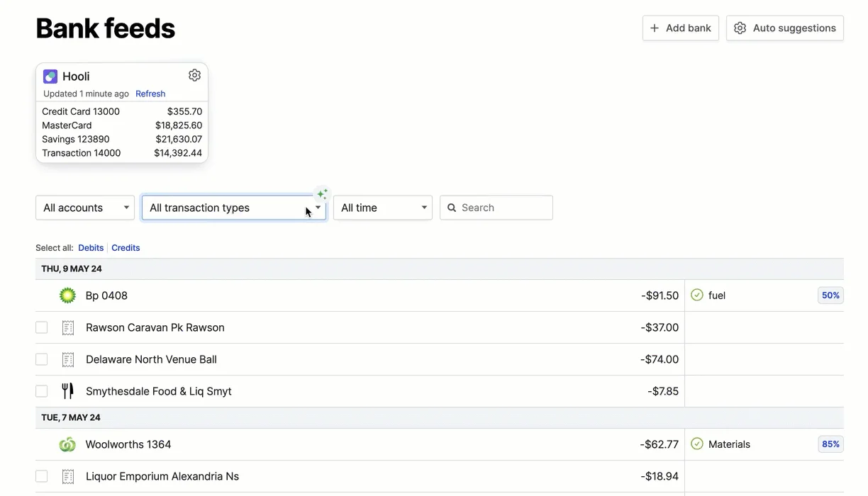The width and height of the screenshot is (868, 496).
Task: Click the fuel category cell
Action: point(764,295)
